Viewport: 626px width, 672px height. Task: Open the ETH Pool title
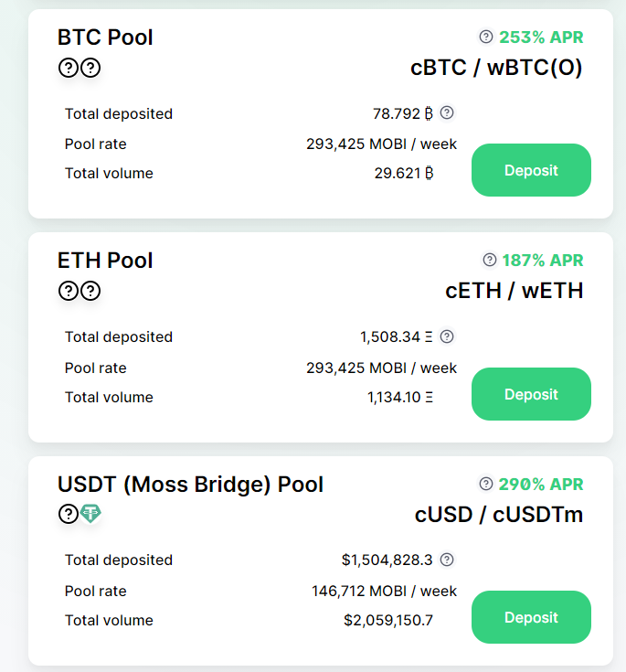pyautogui.click(x=105, y=261)
